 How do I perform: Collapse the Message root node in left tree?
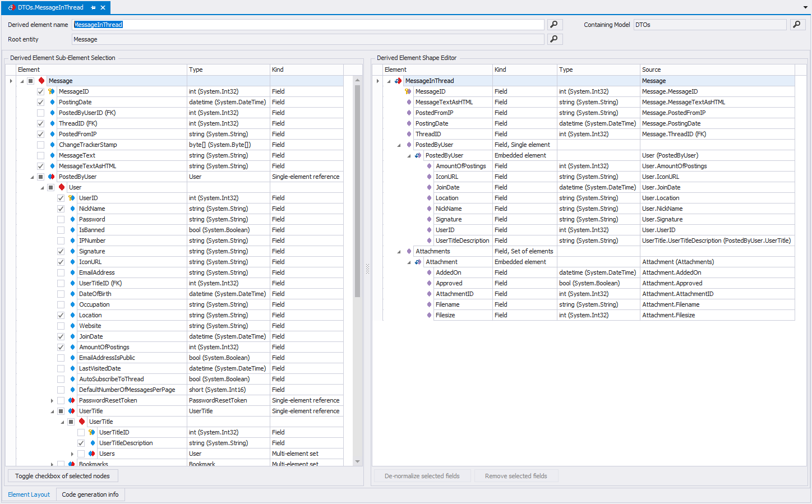pyautogui.click(x=22, y=81)
